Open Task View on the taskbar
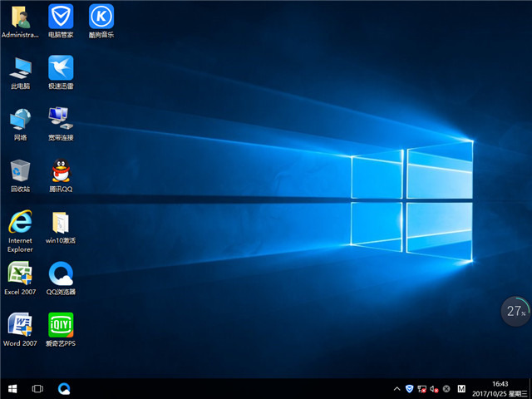 [x=37, y=388]
